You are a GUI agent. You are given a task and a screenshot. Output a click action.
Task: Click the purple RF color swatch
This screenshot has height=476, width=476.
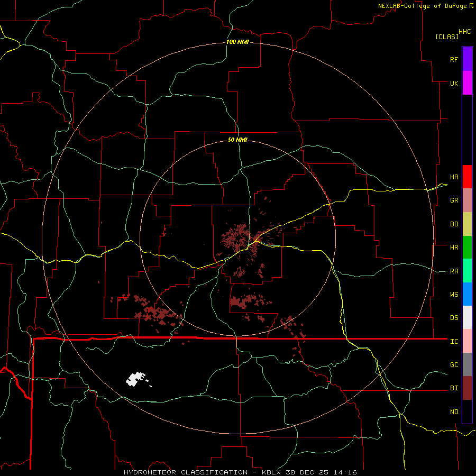point(467,59)
